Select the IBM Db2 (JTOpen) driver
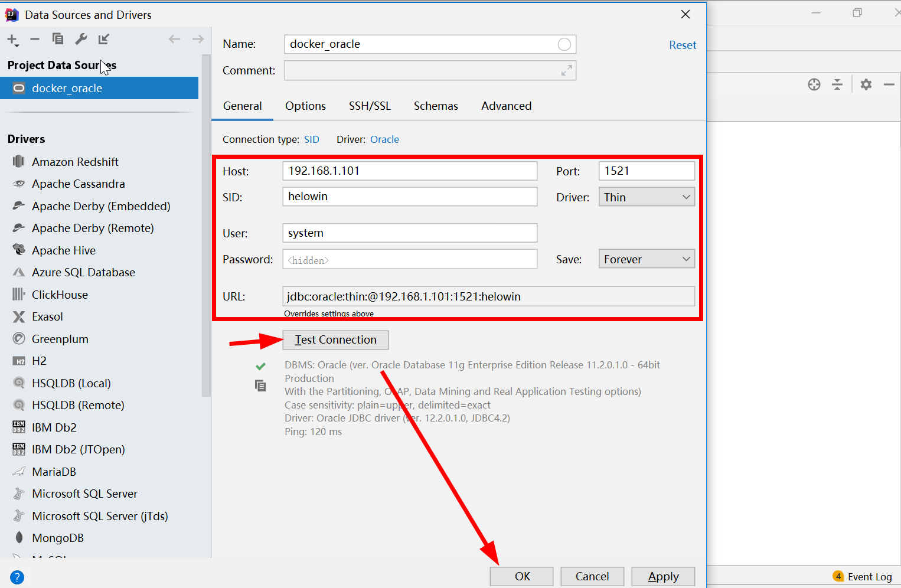Screen dimensions: 901x588 (x=78, y=450)
